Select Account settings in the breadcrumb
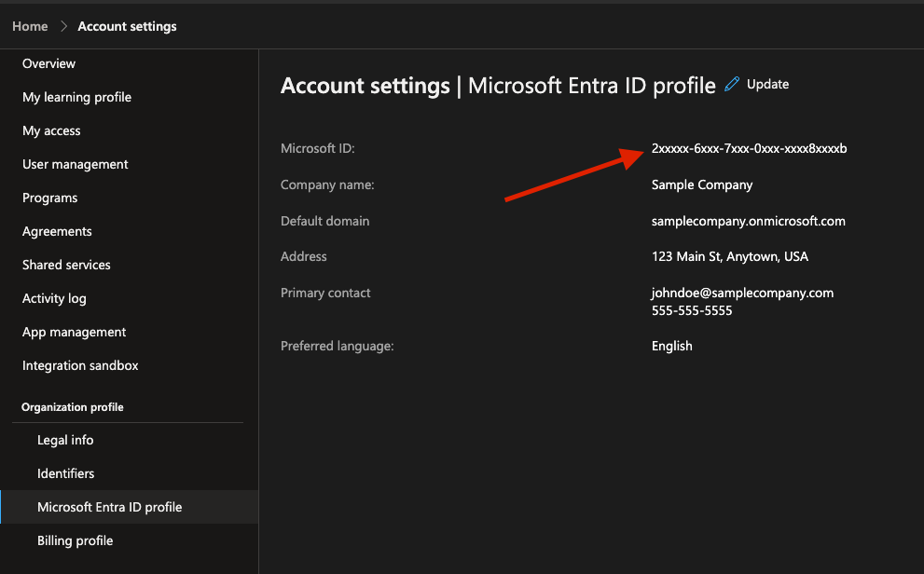 (127, 26)
